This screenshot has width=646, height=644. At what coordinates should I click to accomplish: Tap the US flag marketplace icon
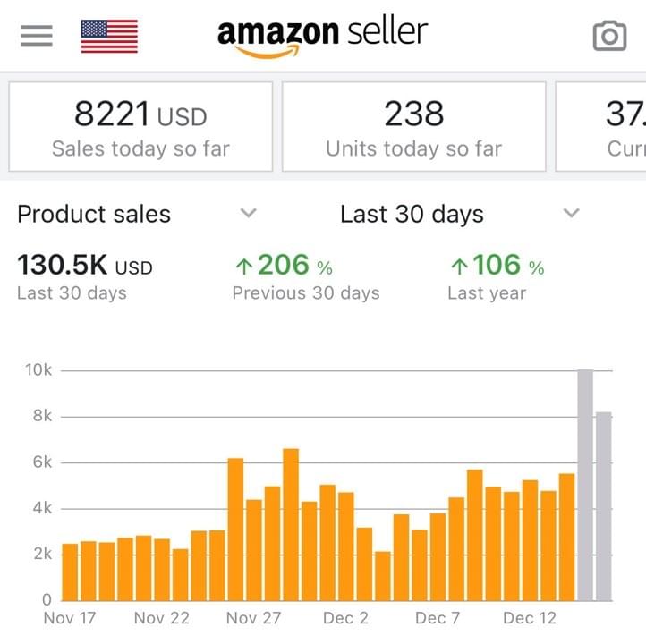[x=109, y=36]
